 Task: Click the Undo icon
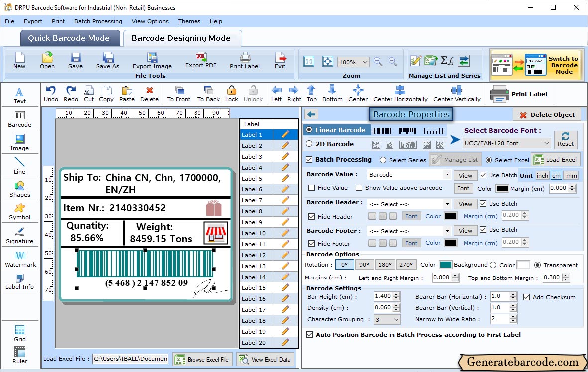point(51,94)
